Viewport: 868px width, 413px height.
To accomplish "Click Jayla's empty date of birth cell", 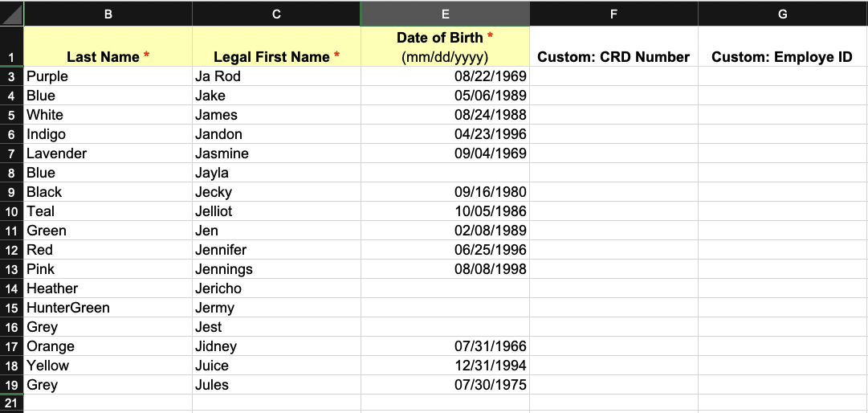I will coord(445,173).
